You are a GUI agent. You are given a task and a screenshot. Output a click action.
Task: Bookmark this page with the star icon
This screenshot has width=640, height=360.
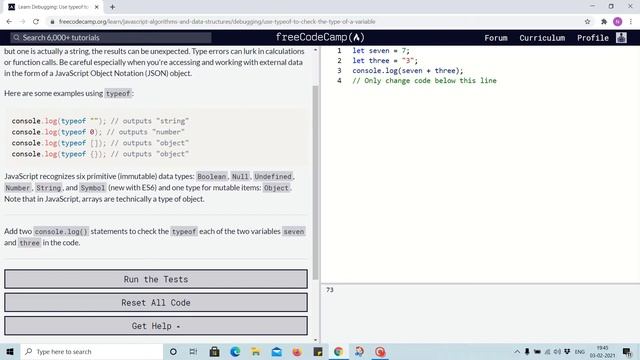pos(587,22)
